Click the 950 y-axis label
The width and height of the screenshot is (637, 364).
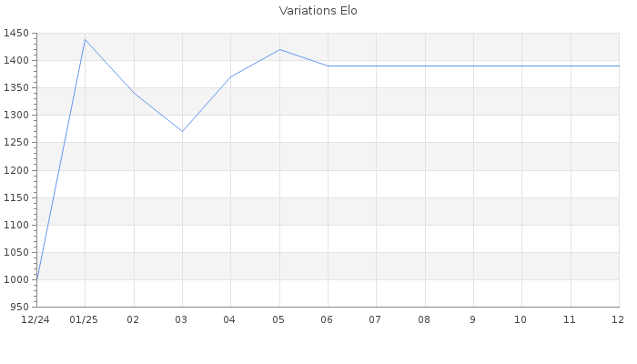click(20, 307)
